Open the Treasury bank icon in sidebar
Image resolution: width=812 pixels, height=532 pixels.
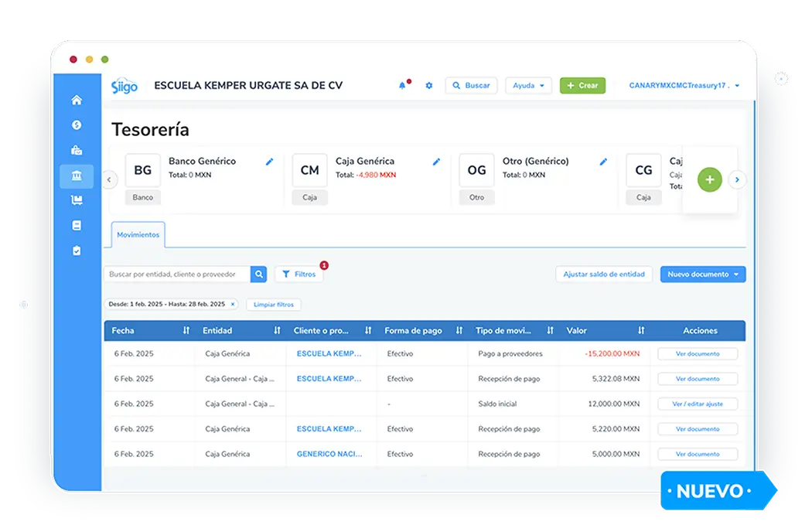coord(77,176)
